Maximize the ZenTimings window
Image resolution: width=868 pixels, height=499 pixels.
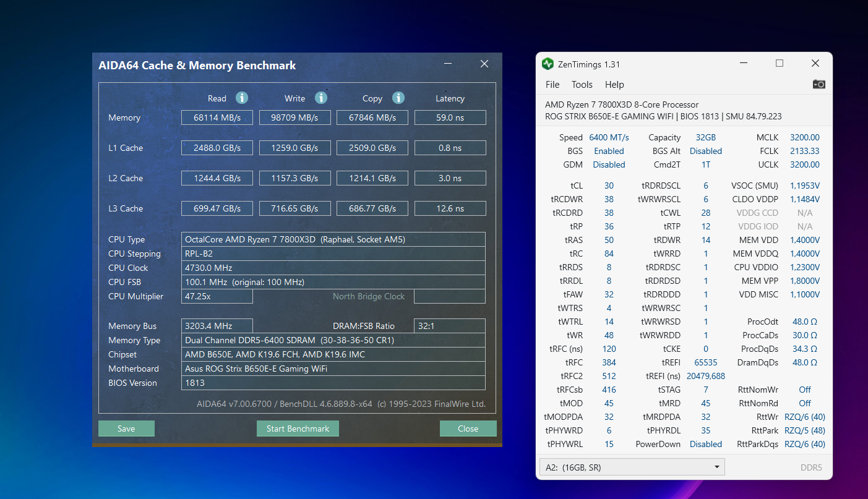[780, 63]
